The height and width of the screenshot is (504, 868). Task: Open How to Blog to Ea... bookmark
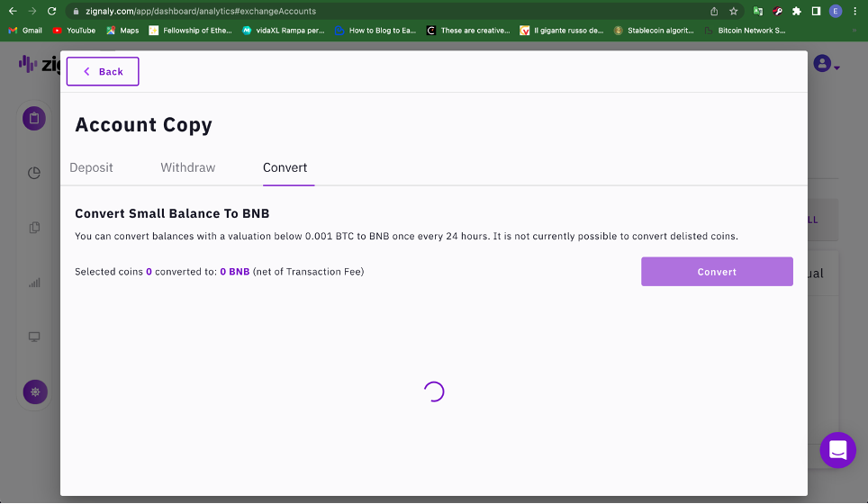pyautogui.click(x=375, y=31)
